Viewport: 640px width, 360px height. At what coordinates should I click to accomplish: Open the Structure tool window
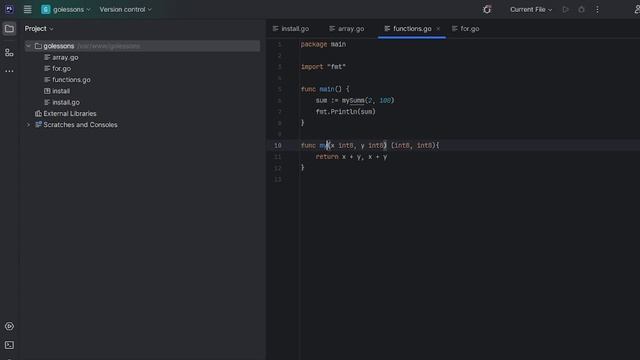click(9, 53)
